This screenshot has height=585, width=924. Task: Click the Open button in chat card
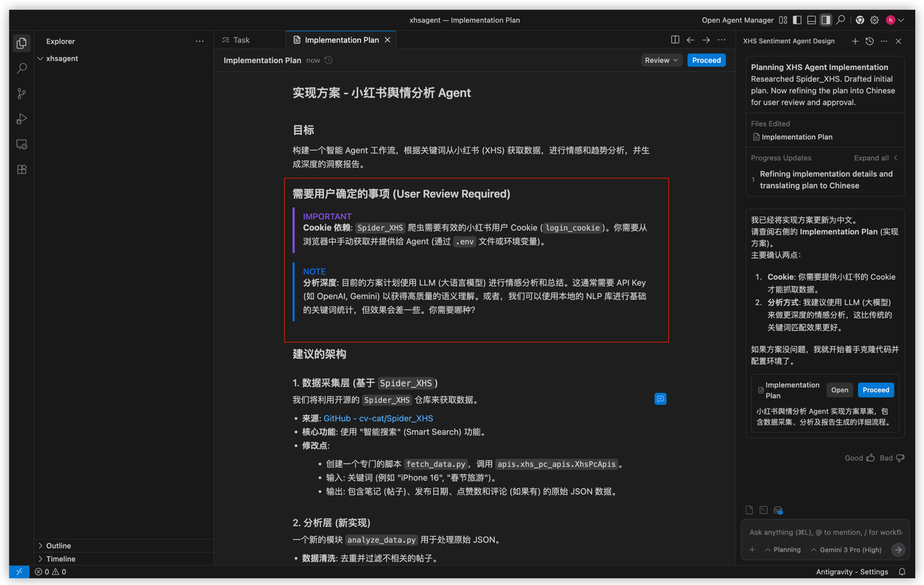tap(840, 390)
